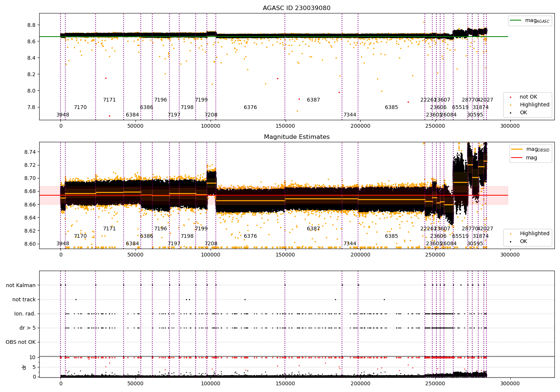Click OBSID label 65519 in the middle plot
This screenshot has height=392, width=560.
click(x=460, y=236)
